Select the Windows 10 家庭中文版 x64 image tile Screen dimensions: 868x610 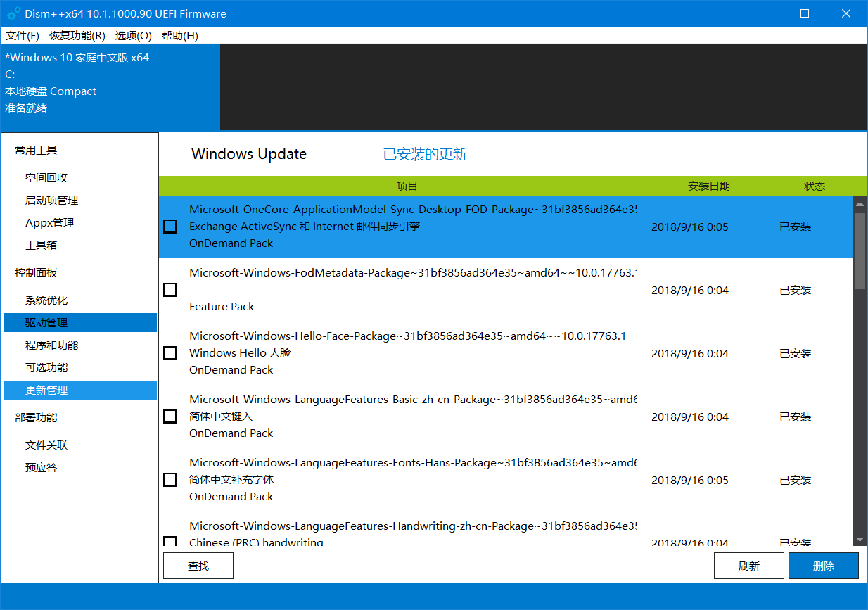pyautogui.click(x=110, y=87)
